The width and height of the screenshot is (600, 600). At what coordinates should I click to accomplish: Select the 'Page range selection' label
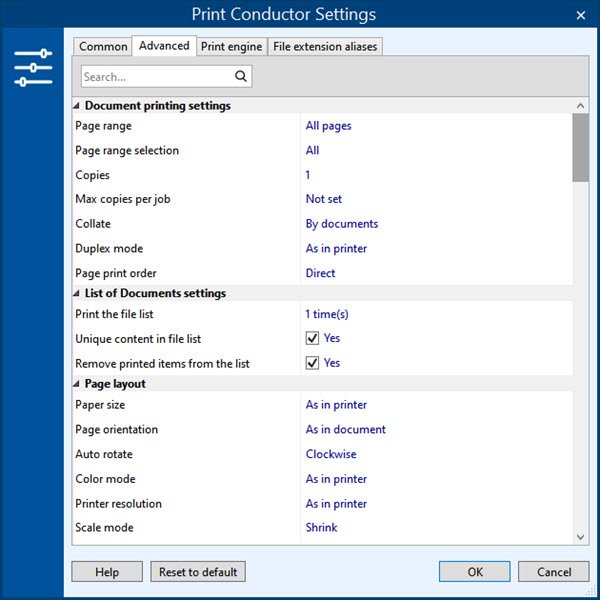click(x=127, y=150)
